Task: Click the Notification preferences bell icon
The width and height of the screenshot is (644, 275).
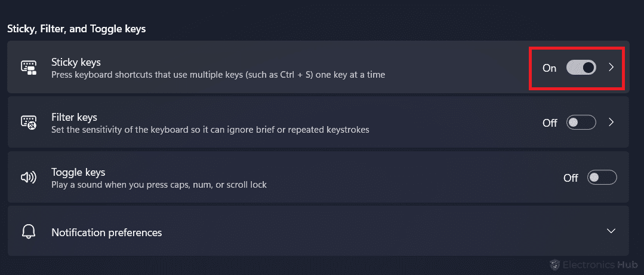Action: 29,232
